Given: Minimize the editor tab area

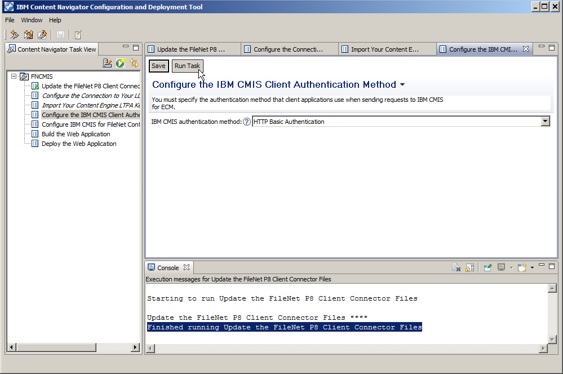Looking at the screenshot, I should [x=541, y=47].
